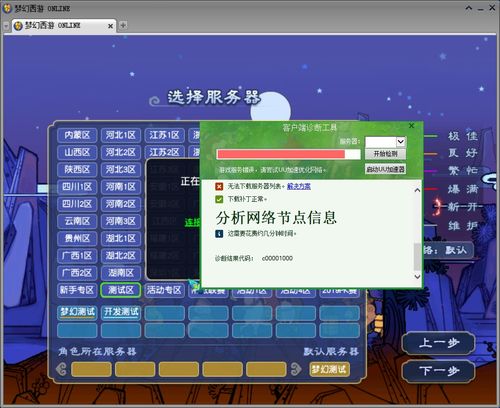
Task: Select the 梦幻测试 server button
Action: (x=77, y=313)
